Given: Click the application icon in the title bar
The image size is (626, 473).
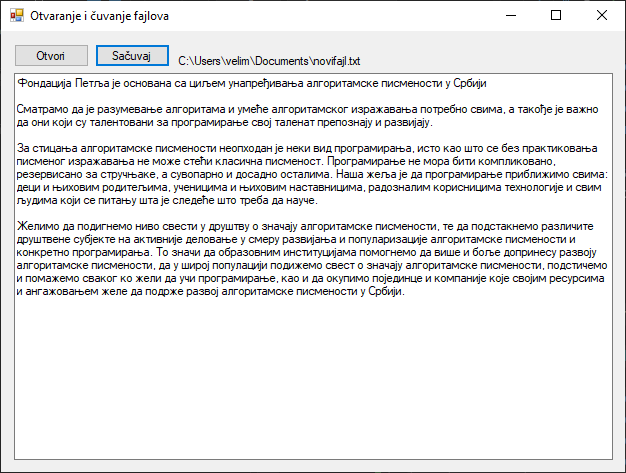Looking at the screenshot, I should point(16,15).
